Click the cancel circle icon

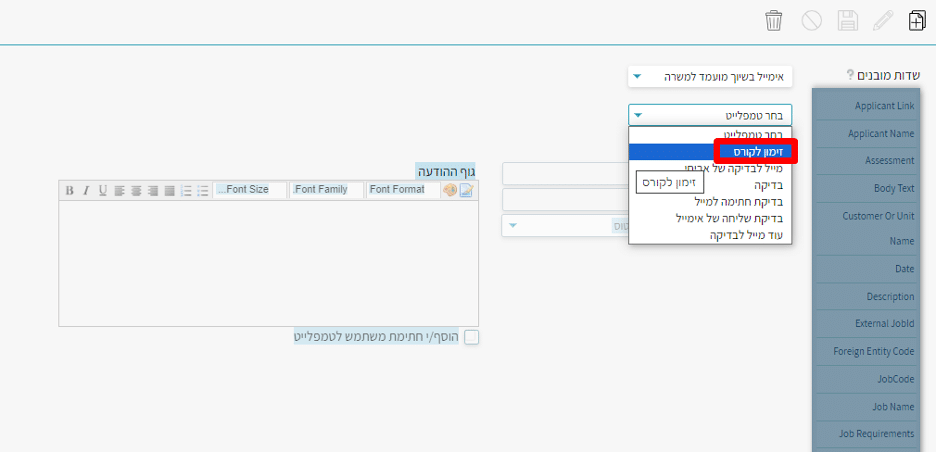click(811, 21)
